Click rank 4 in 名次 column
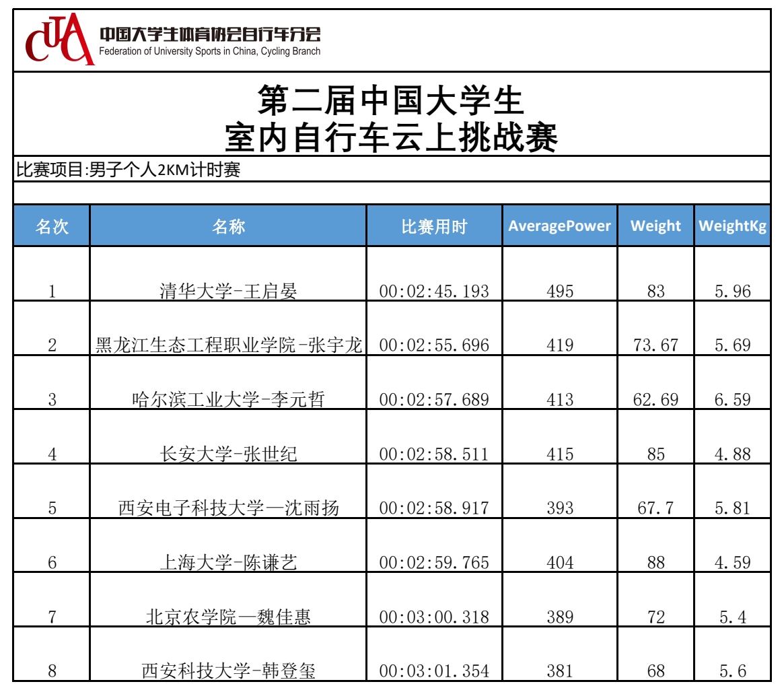 coord(52,454)
